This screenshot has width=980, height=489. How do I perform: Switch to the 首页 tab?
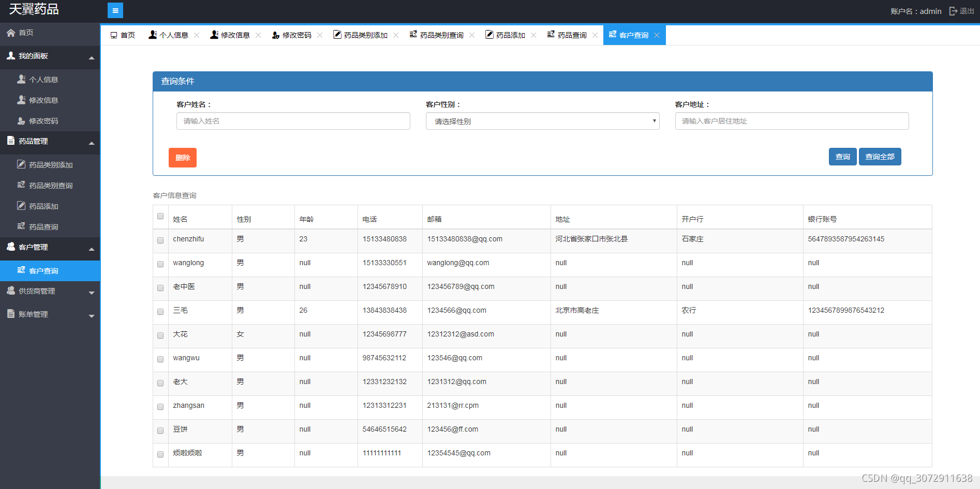point(123,35)
